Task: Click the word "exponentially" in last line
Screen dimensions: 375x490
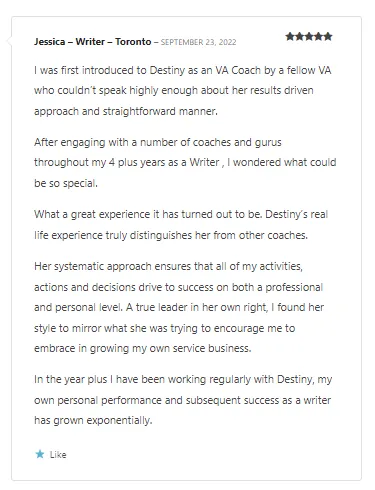Action: pyautogui.click(x=119, y=420)
